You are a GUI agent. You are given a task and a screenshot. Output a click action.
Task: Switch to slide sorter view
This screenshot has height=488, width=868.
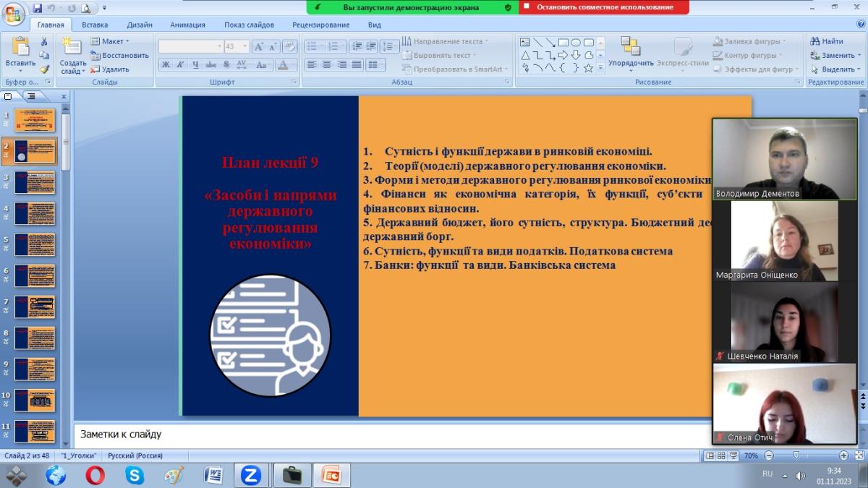[722, 455]
